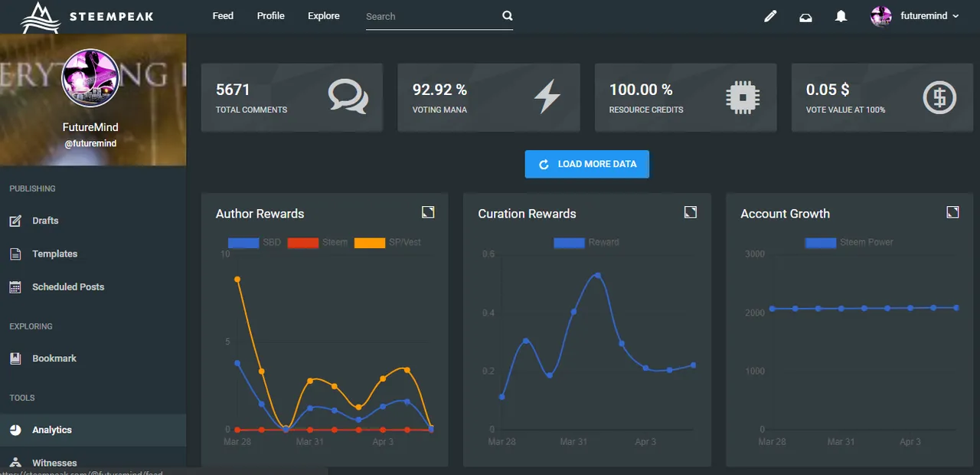Click the Vote Value dollar icon
Screen dimensions: 980x475
[x=939, y=97]
